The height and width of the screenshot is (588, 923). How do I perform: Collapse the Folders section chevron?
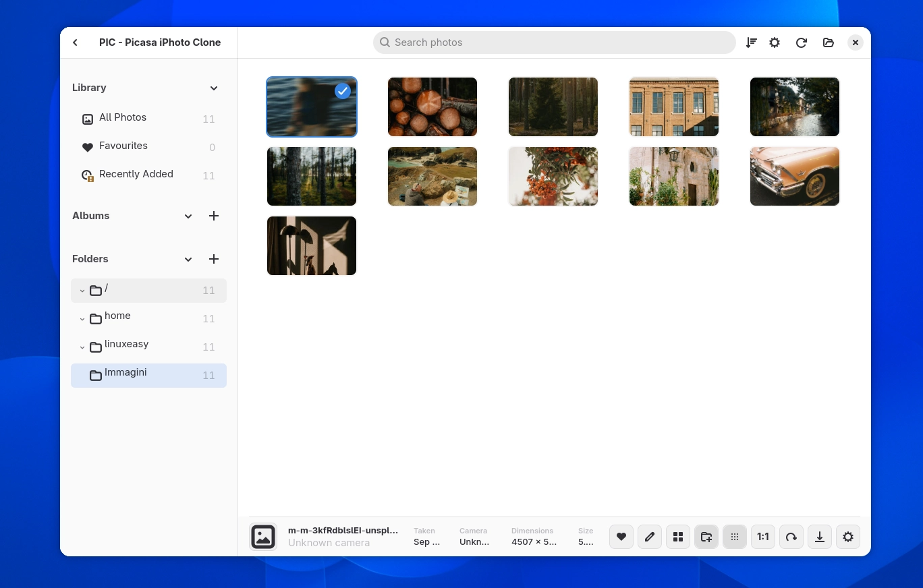point(188,260)
